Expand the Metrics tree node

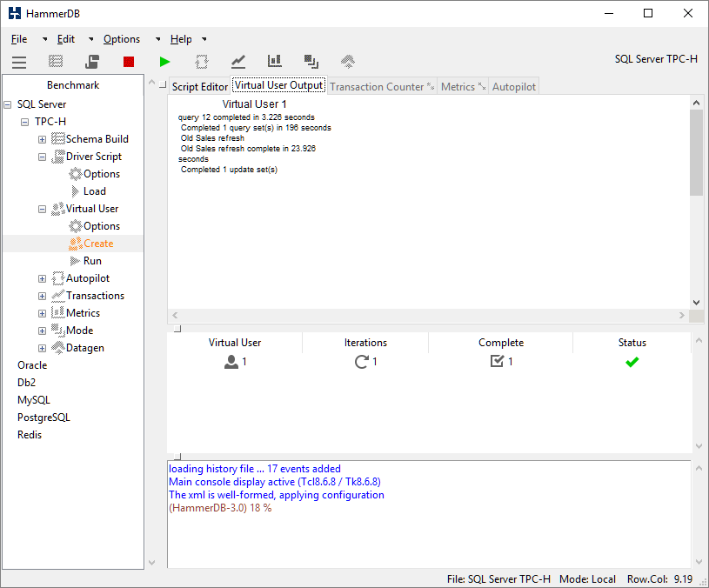(42, 314)
